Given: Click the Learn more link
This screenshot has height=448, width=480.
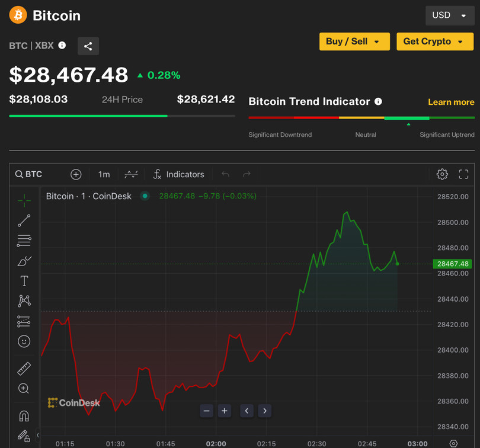Looking at the screenshot, I should click(451, 102).
